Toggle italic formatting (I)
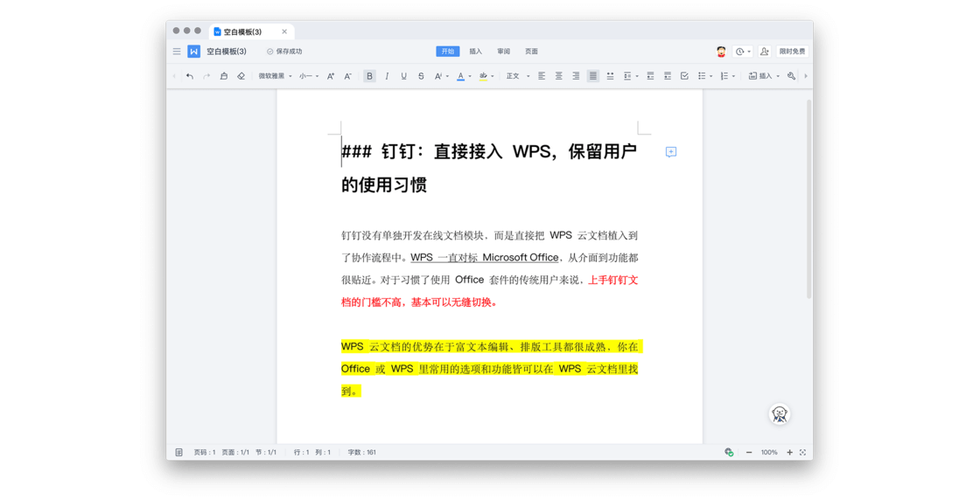Image resolution: width=980 pixels, height=500 pixels. [387, 76]
